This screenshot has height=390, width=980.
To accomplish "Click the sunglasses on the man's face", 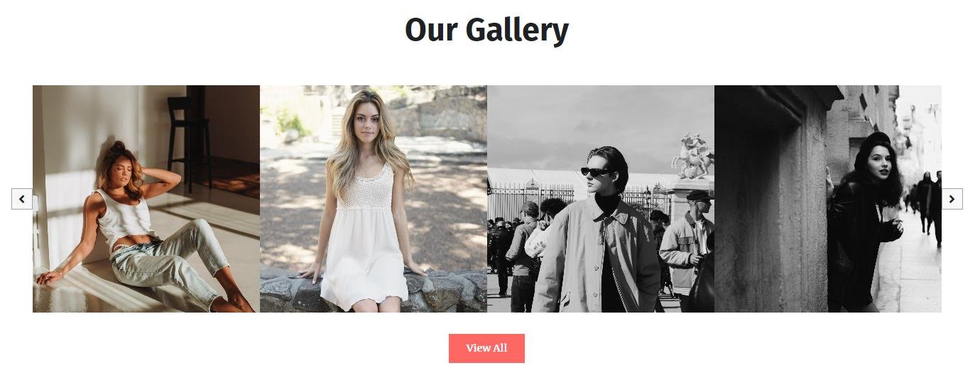I will pos(595,172).
